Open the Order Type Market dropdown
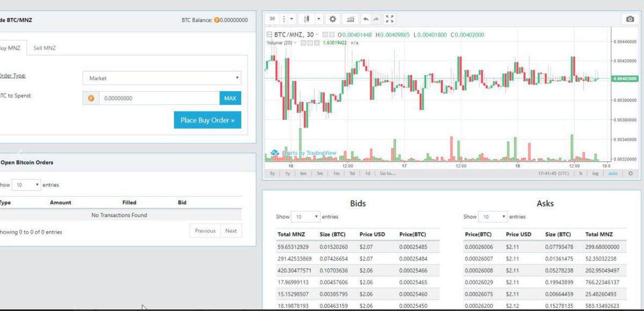 point(162,78)
